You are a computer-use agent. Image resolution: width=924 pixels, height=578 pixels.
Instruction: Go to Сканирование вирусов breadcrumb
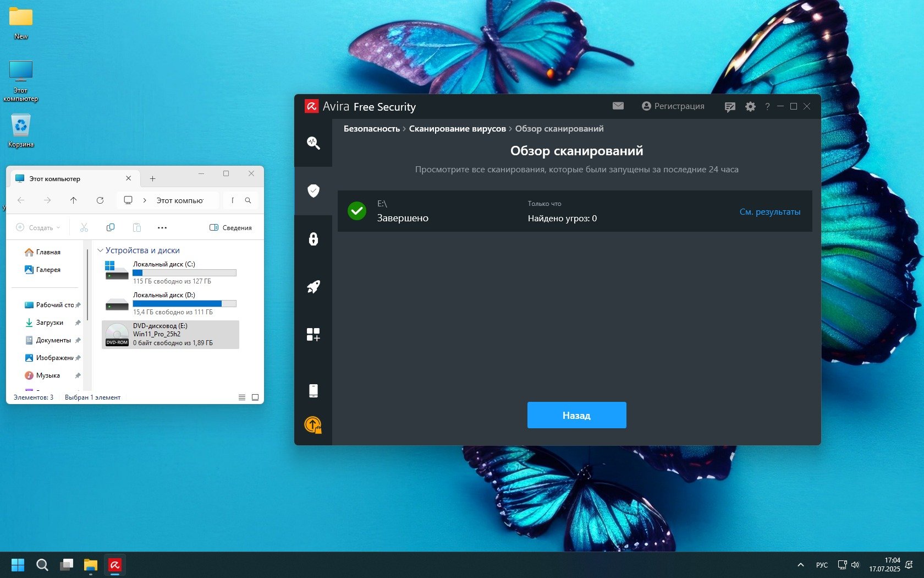457,129
